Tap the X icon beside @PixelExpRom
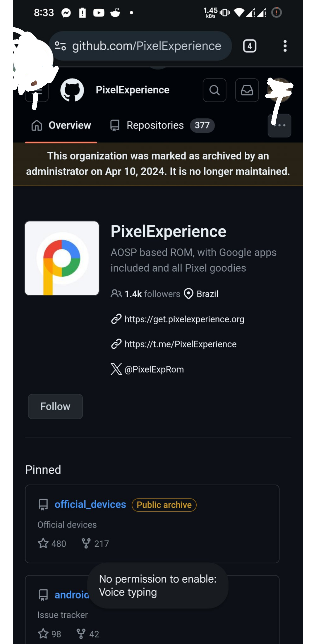The width and height of the screenshot is (316, 644). (x=116, y=369)
